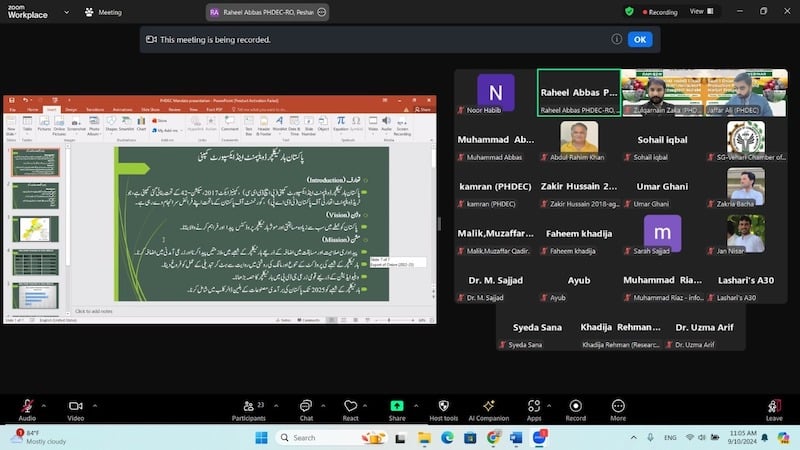Expand video options arrow next to Video
800x450 pixels.
click(x=97, y=404)
